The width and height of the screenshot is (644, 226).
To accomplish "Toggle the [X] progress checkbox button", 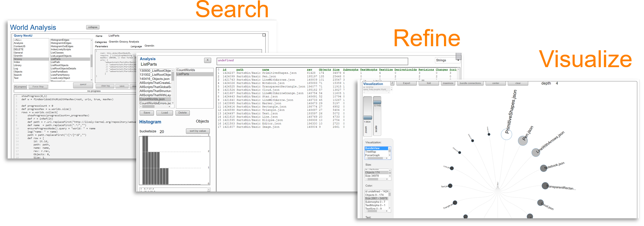I will [x=21, y=87].
